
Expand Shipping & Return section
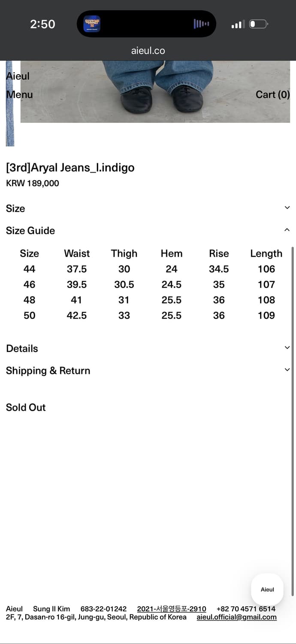pyautogui.click(x=287, y=370)
